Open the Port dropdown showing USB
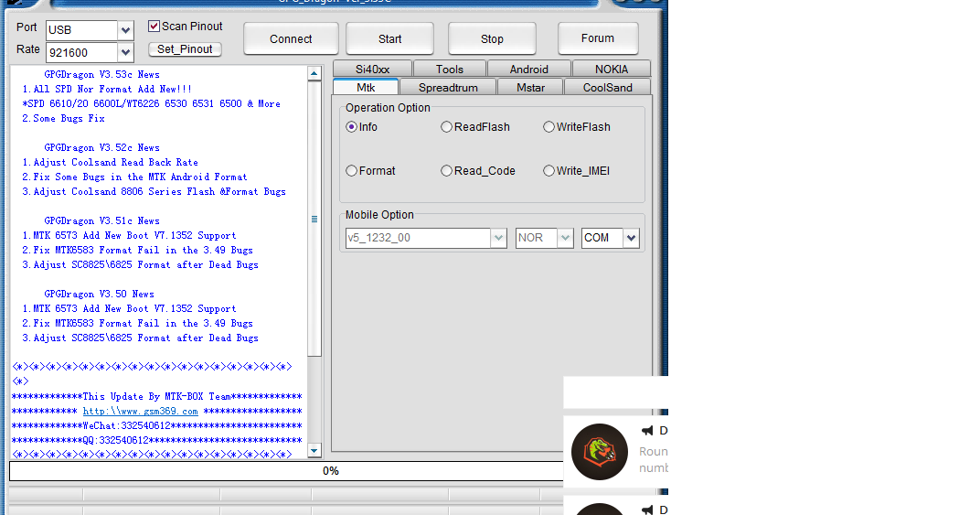 point(125,30)
